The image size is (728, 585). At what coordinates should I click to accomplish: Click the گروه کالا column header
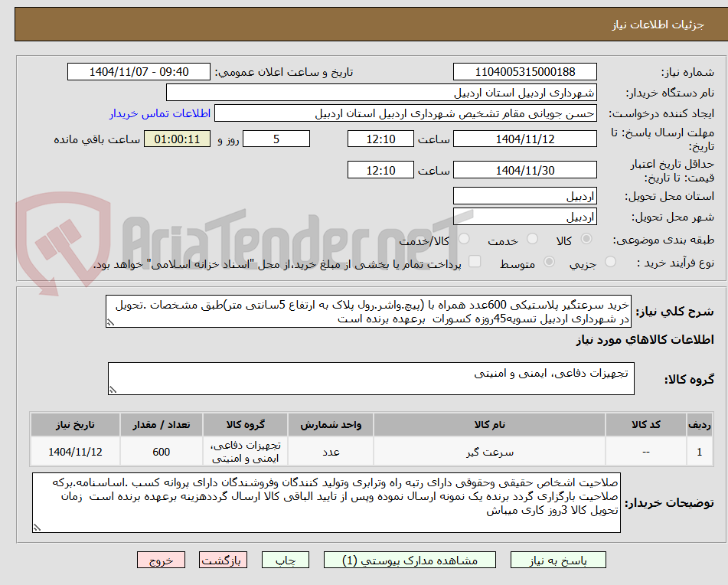click(245, 425)
